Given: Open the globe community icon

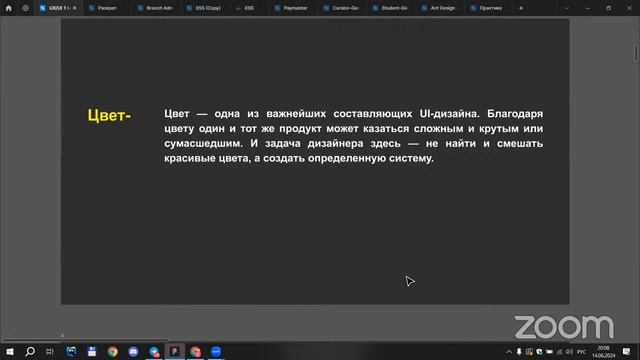Looking at the screenshot, I should pos(26,8).
